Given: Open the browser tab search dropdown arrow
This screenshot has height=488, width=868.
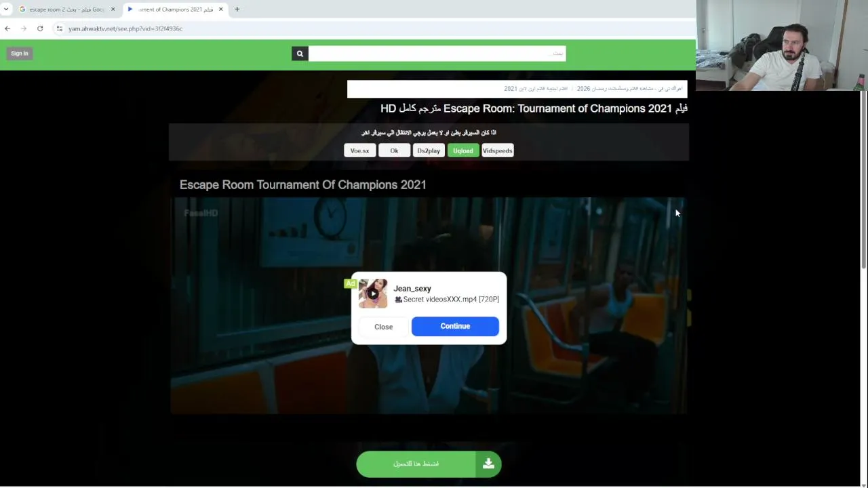Looking at the screenshot, I should coord(5,9).
